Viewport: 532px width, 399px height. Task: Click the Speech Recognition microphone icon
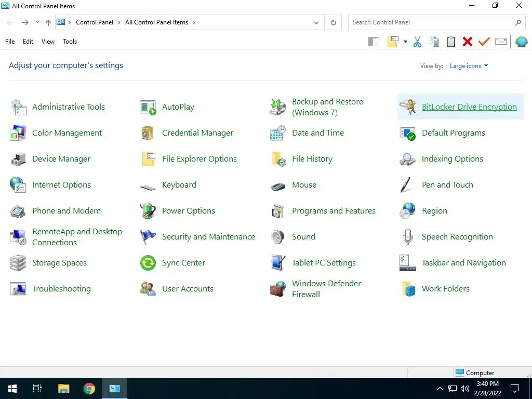point(408,237)
